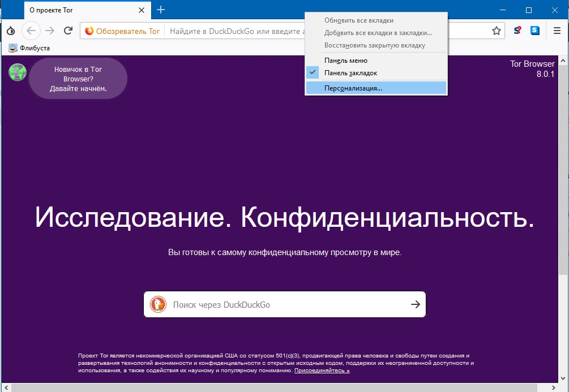Toggle 'Панель меню' in context menu

[376, 61]
